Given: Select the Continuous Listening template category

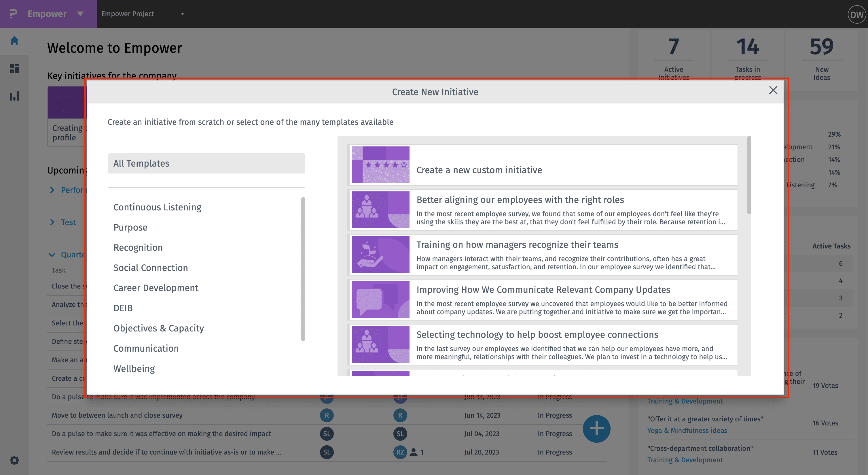Looking at the screenshot, I should click(x=157, y=207).
